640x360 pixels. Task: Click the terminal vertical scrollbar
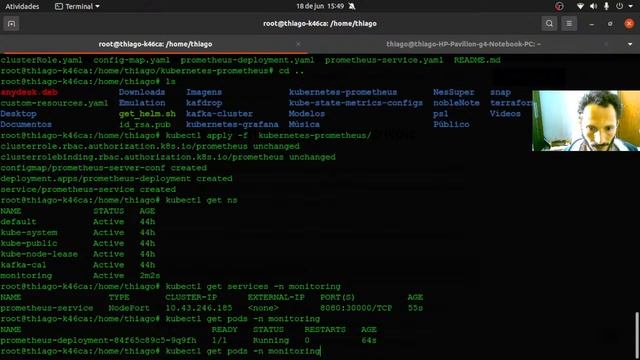tap(637, 335)
